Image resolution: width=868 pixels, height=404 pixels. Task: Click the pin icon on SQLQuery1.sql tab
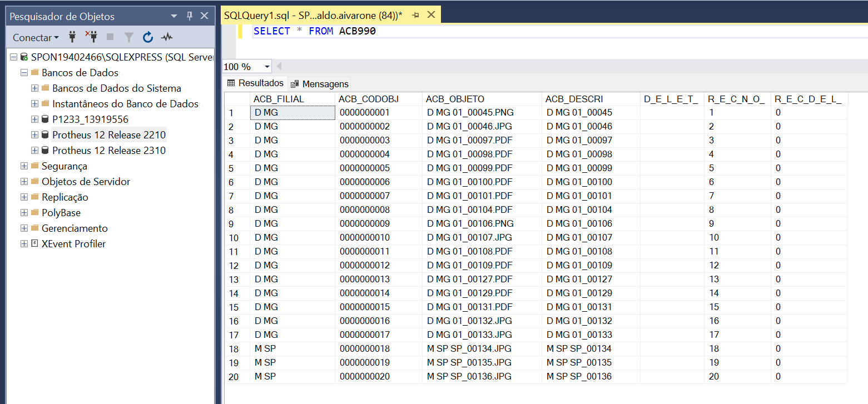(x=415, y=15)
